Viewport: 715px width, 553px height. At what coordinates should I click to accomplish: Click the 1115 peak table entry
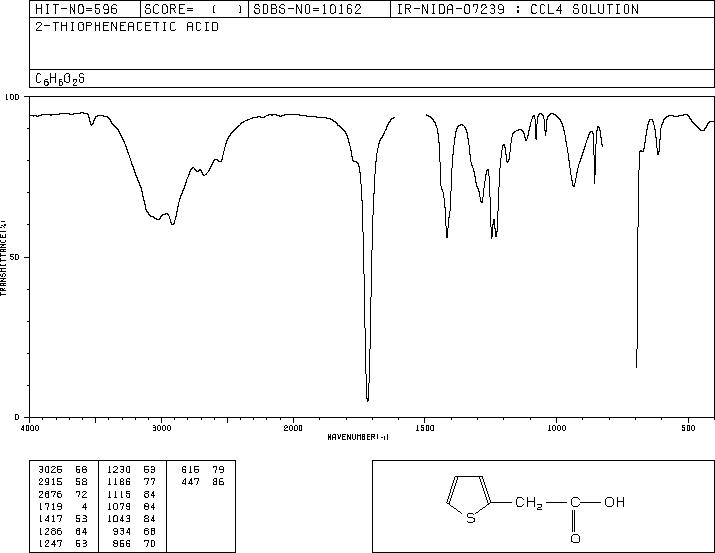click(x=119, y=494)
